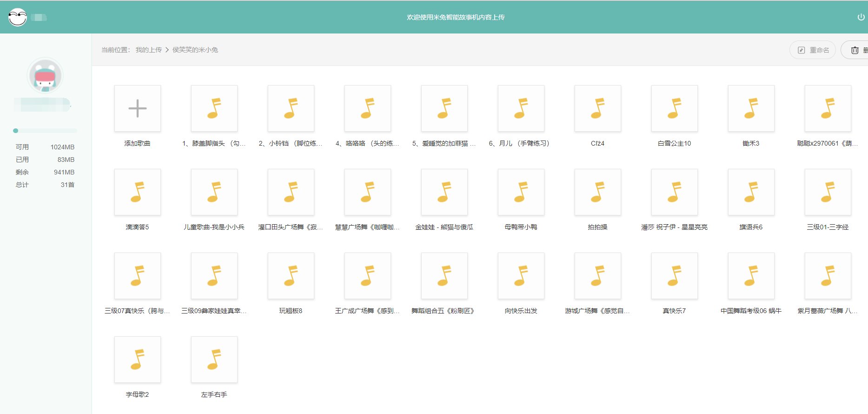Click the header title 欢迎使用米兔智能故事机内容上传

click(x=456, y=17)
